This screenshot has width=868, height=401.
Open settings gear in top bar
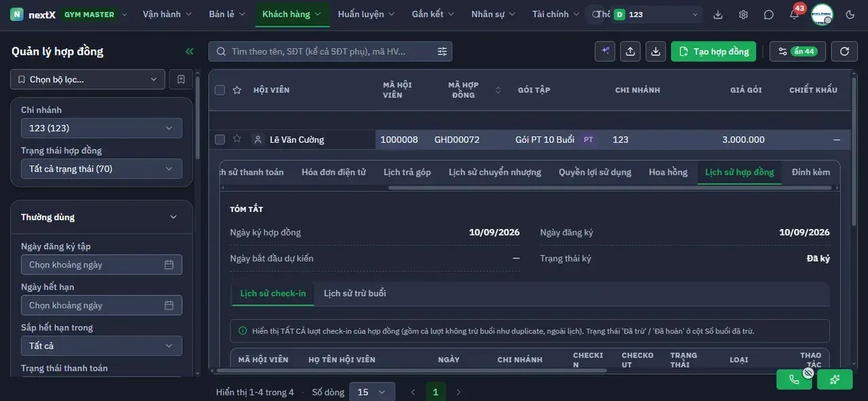click(x=743, y=14)
